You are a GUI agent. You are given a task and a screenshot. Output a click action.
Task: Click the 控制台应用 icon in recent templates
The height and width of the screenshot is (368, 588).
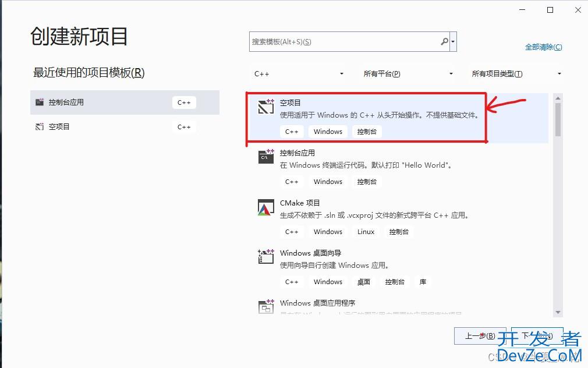[40, 102]
